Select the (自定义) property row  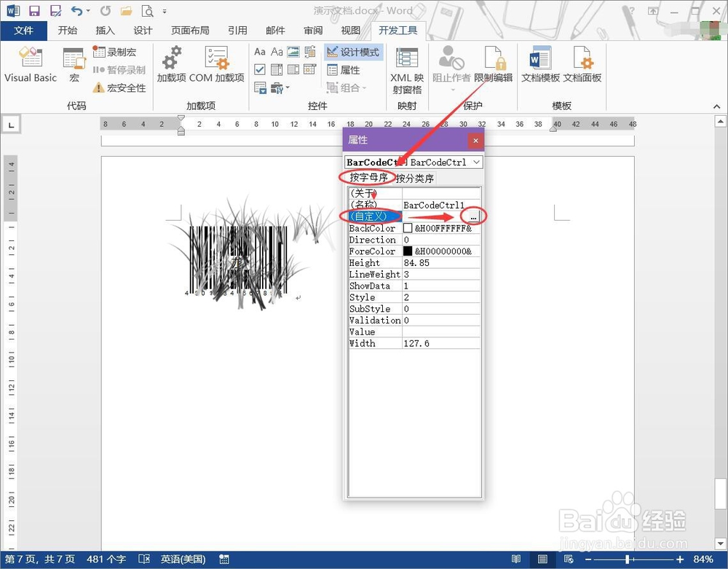pos(414,216)
